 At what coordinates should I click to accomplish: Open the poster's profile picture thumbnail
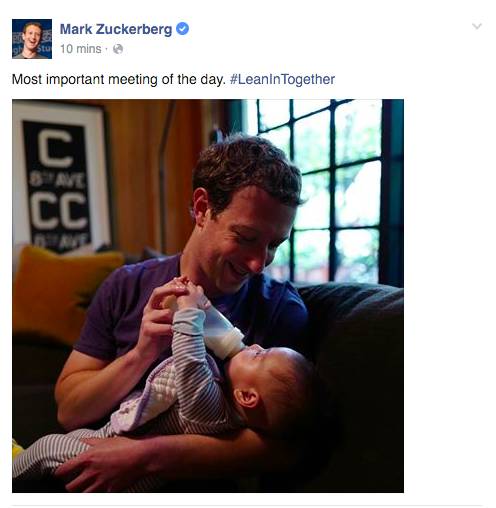[x=32, y=39]
